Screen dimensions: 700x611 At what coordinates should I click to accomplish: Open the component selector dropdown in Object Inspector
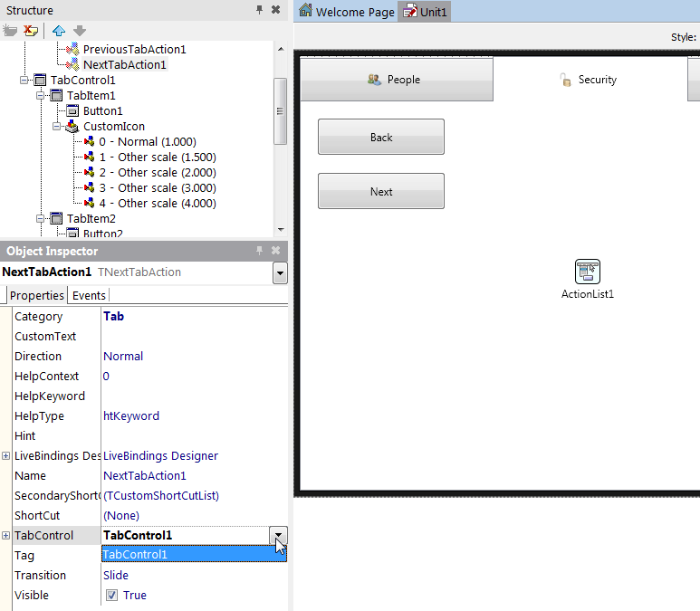280,272
